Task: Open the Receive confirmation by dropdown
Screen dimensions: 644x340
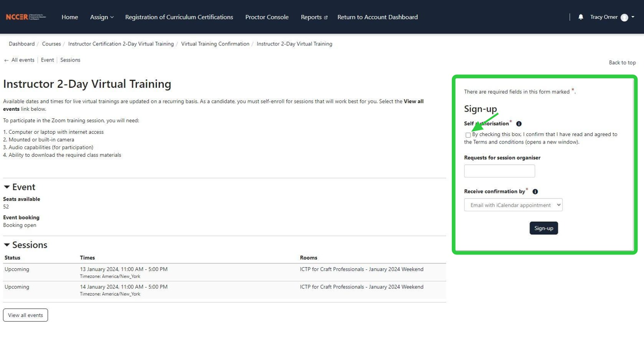Action: tap(513, 204)
